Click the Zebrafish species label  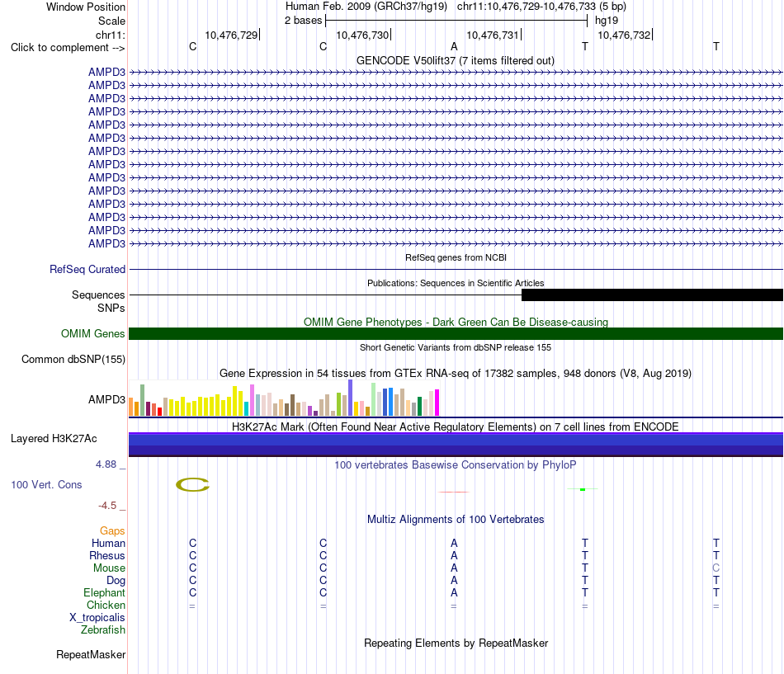[x=103, y=630]
